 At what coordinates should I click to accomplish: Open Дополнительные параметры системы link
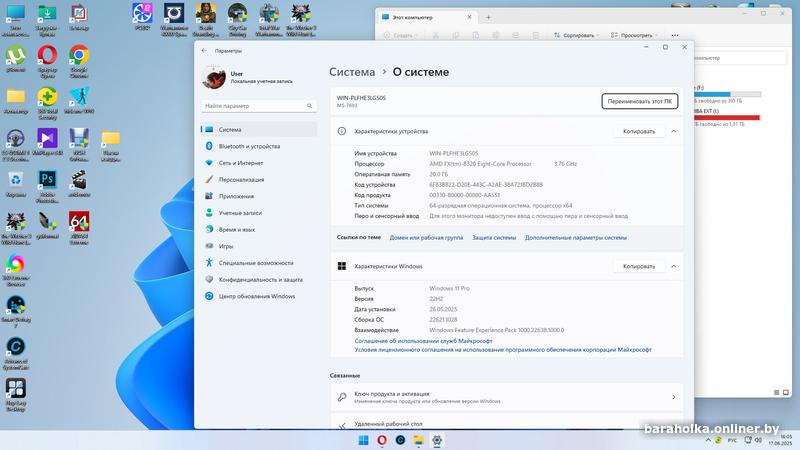click(x=576, y=238)
